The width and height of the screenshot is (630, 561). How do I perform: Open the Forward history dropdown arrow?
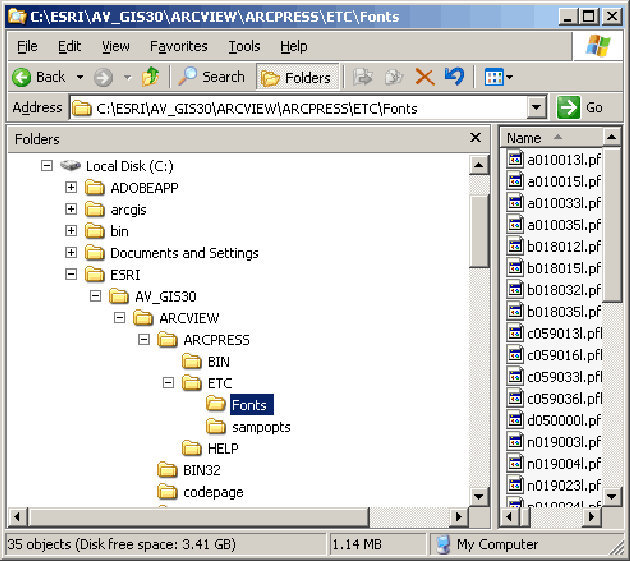(127, 77)
